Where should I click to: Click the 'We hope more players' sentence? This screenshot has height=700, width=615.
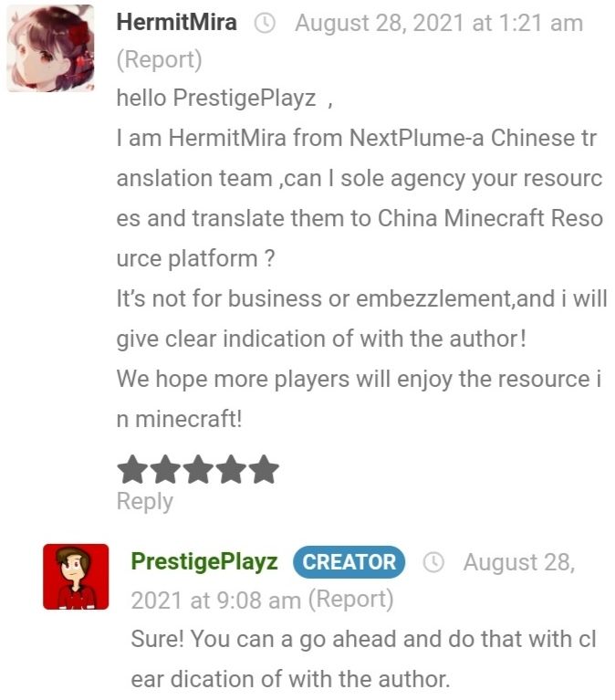click(x=359, y=399)
